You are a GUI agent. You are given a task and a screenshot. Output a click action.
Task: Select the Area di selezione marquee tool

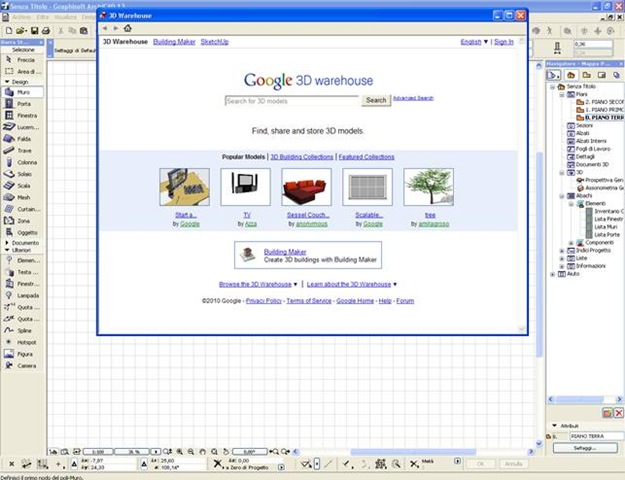click(x=22, y=71)
